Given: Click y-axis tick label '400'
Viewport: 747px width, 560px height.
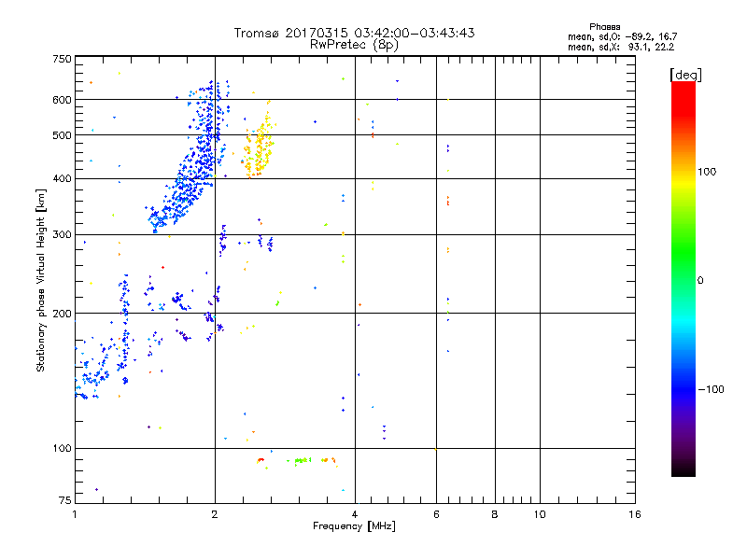Looking at the screenshot, I should click(62, 179).
